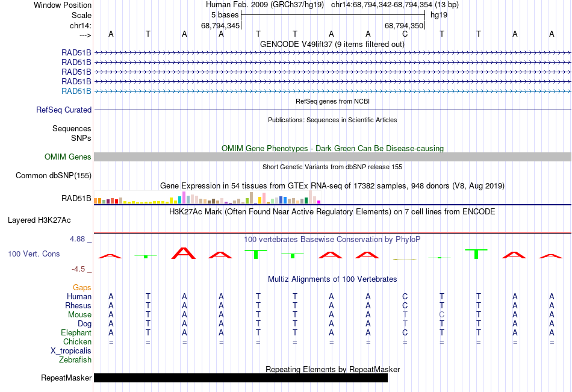Click the Dog alignment row label
The image size is (572, 392).
[84, 324]
